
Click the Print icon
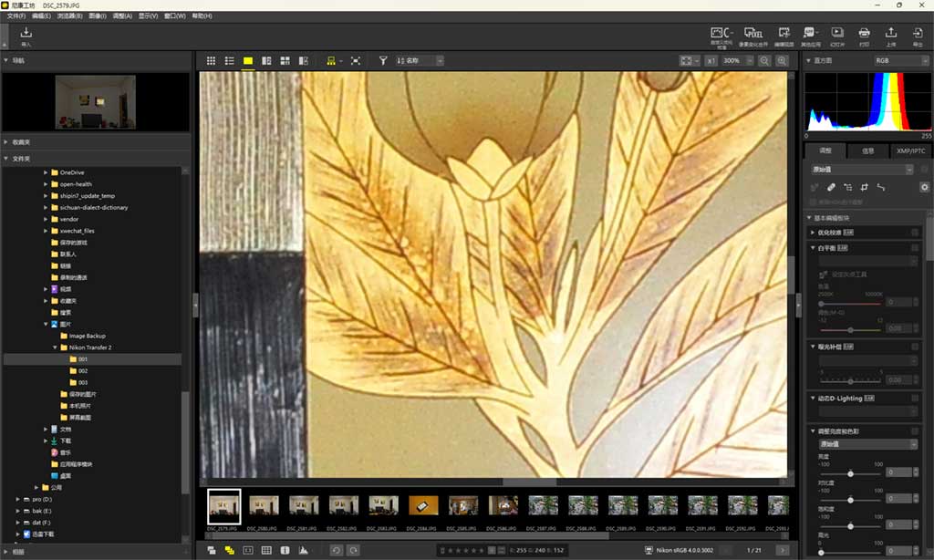864,35
